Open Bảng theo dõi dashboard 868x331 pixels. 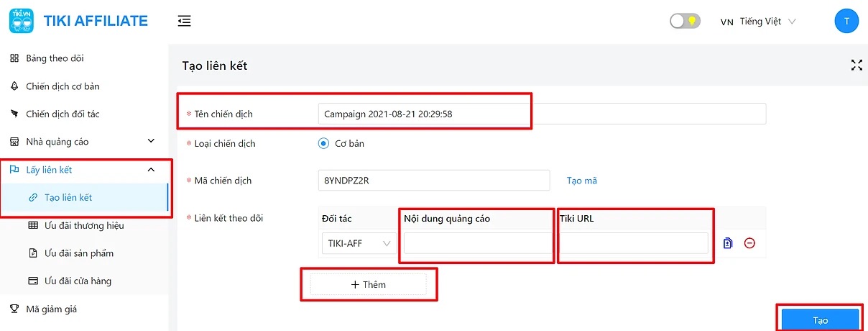click(x=55, y=58)
